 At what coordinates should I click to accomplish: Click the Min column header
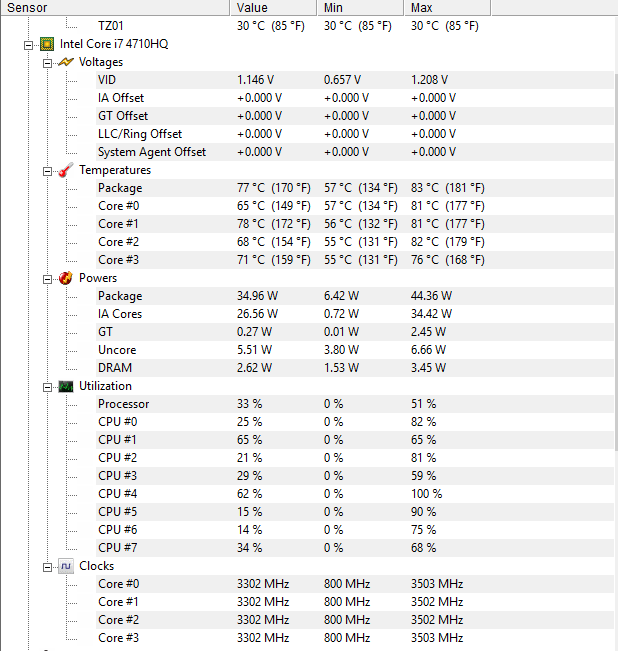point(362,7)
